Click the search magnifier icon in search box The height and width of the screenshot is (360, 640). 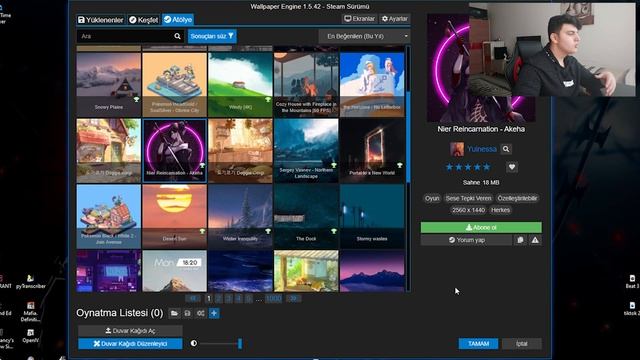pos(177,36)
